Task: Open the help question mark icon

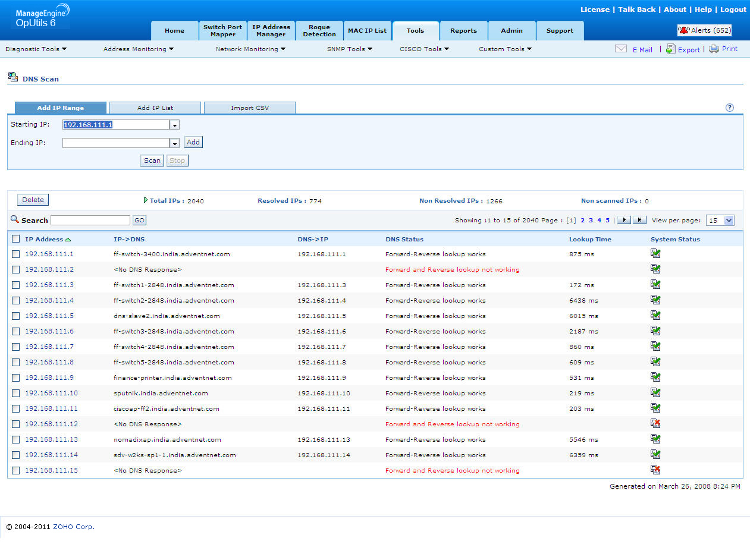Action: tap(730, 108)
